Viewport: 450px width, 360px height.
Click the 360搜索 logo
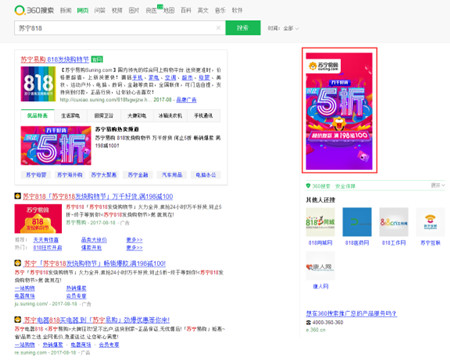[34, 10]
